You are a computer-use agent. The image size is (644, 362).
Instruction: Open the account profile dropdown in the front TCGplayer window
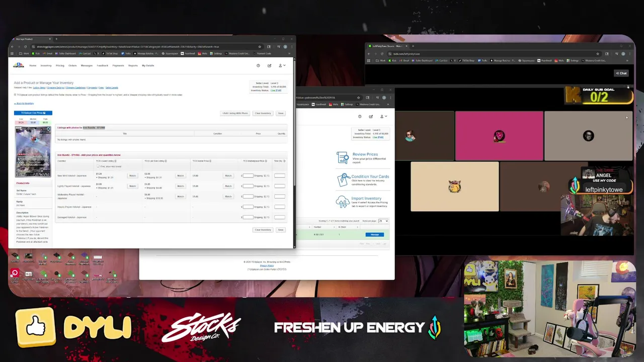point(282,65)
